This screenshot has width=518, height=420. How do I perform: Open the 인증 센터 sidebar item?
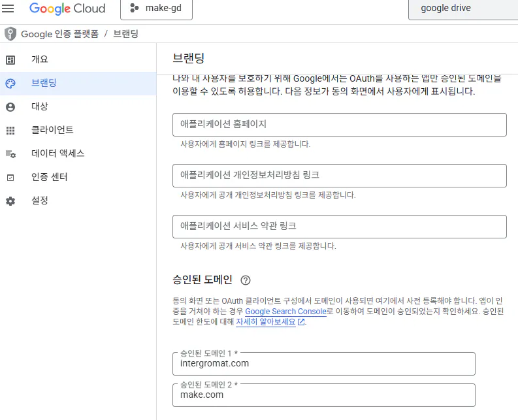78,178
